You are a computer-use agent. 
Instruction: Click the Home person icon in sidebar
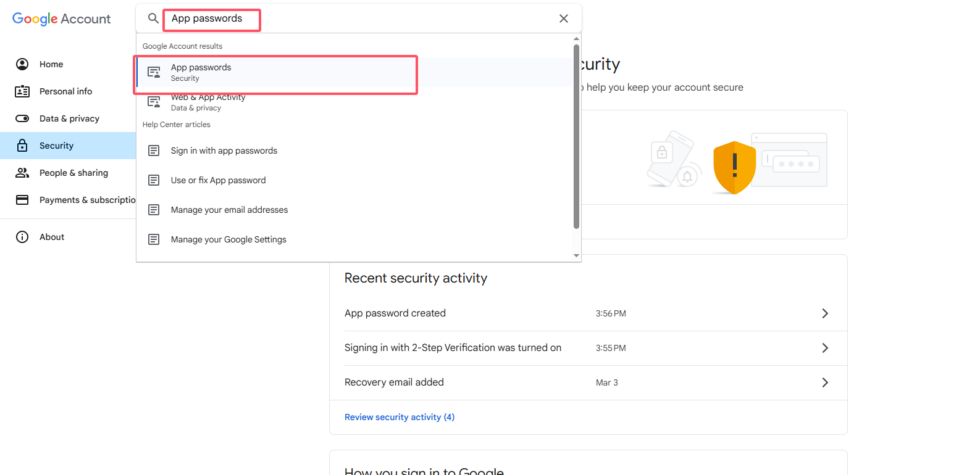click(22, 64)
